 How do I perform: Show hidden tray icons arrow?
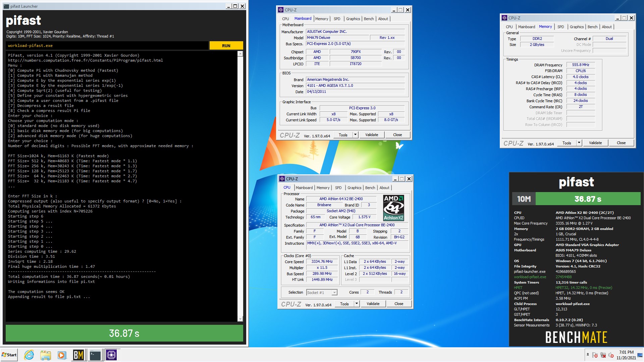(x=587, y=355)
